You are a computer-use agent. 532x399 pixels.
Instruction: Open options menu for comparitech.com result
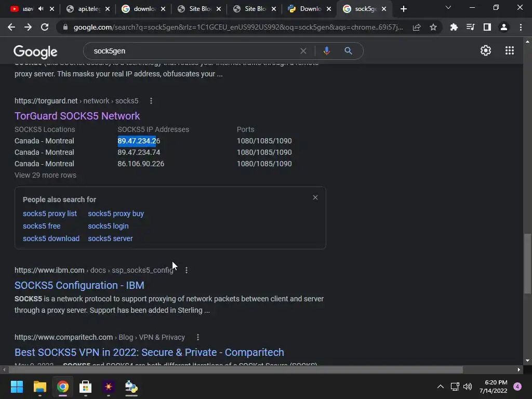198,337
